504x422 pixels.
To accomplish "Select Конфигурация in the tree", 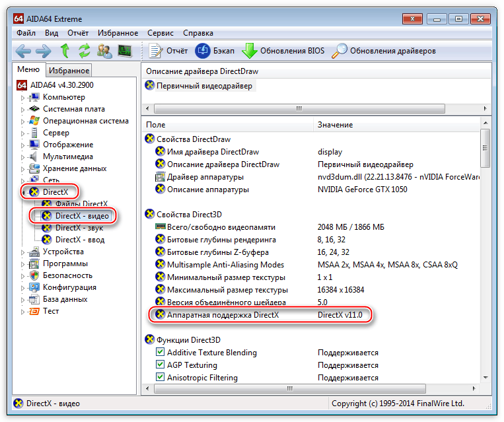I will point(63,287).
